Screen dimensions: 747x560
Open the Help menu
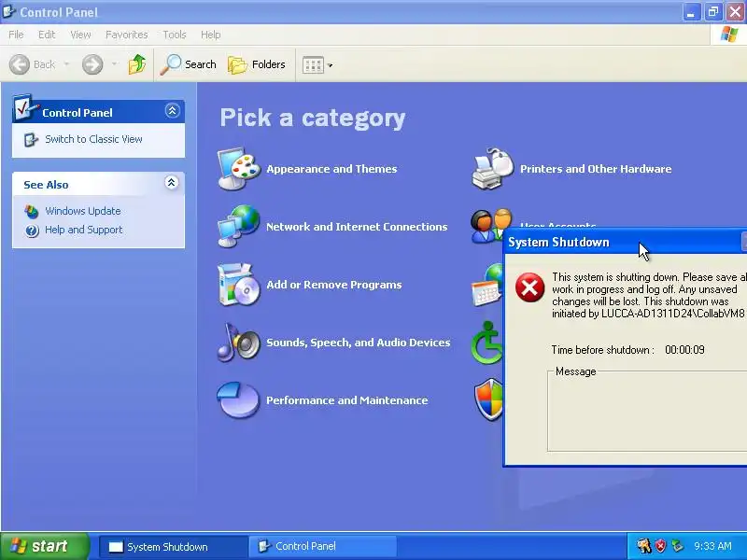(x=211, y=35)
